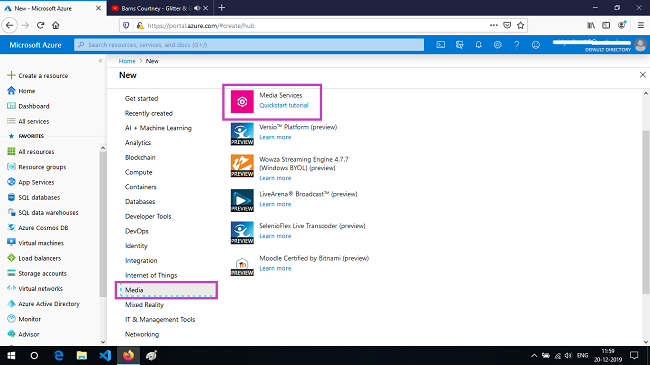The height and width of the screenshot is (365, 650).
Task: Select the Internet of Things category
Action: 151,275
